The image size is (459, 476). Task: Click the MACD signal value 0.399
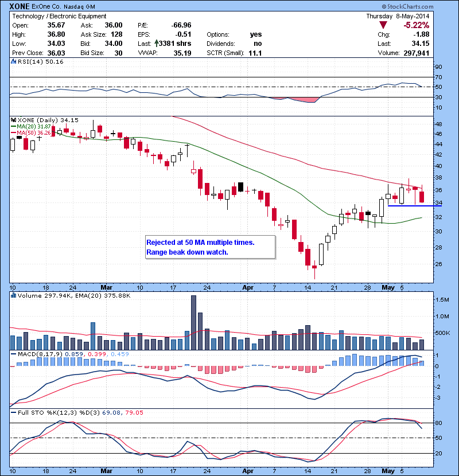point(97,354)
